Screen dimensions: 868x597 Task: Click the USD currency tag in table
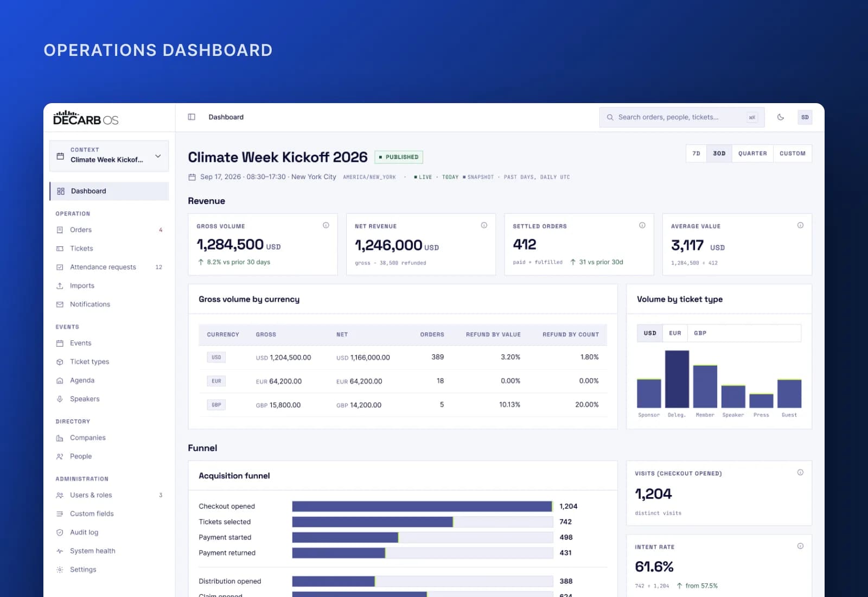(216, 357)
